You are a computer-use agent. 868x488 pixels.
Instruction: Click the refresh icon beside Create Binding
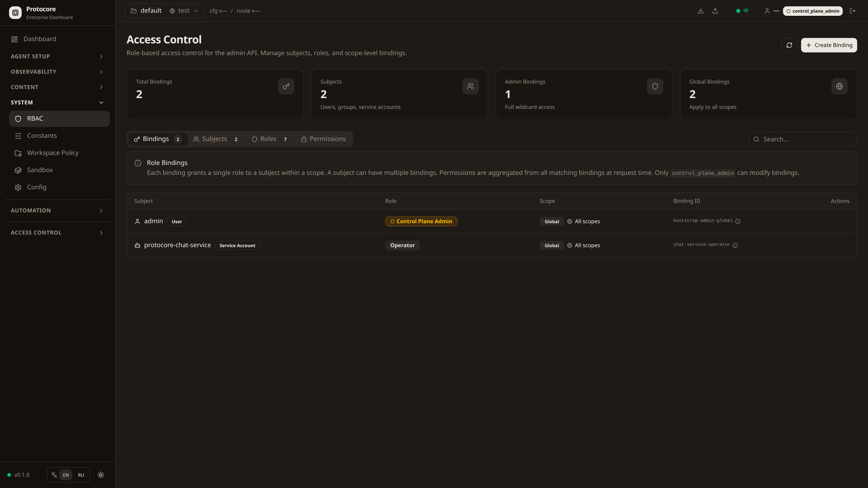coord(789,45)
